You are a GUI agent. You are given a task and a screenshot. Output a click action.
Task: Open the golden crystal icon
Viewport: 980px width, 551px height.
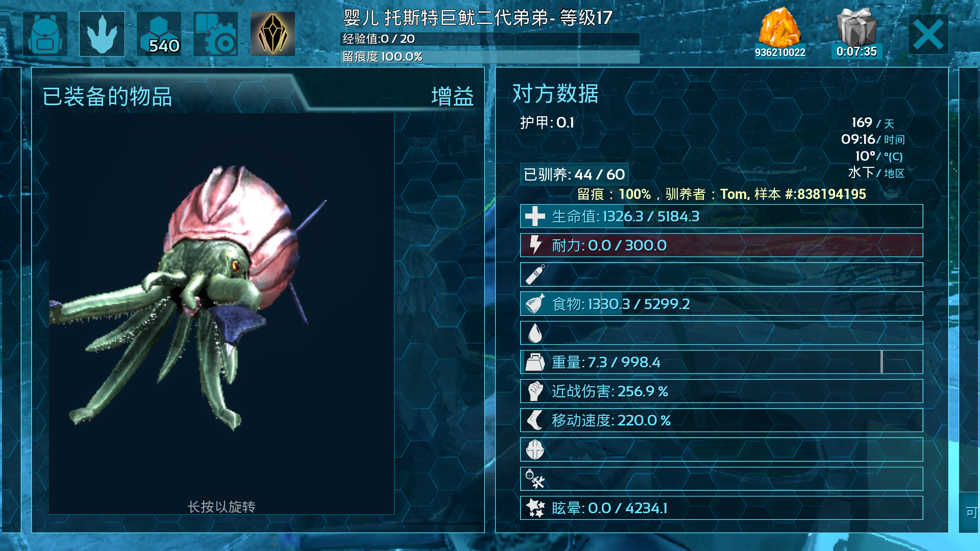(273, 34)
